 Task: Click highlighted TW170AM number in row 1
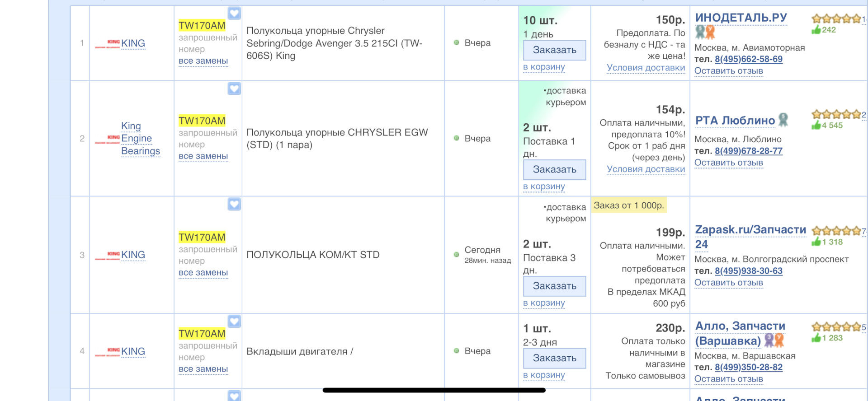pos(202,26)
